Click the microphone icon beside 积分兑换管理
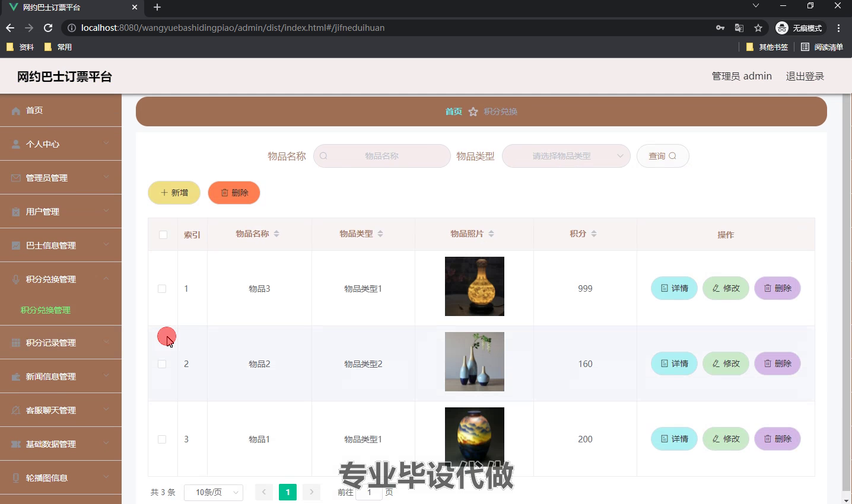Screen dimensions: 852x504 (x=16, y=279)
